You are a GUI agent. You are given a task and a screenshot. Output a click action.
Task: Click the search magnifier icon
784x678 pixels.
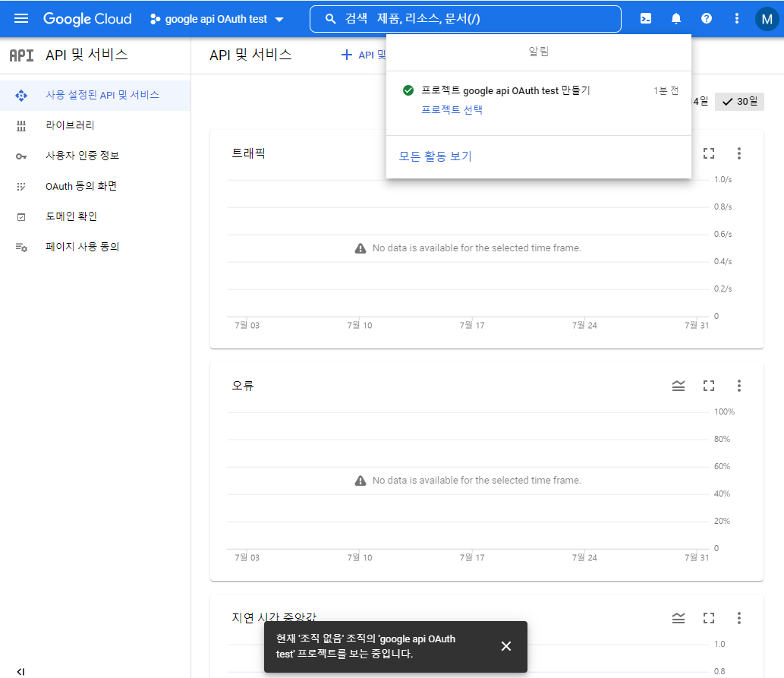point(330,19)
